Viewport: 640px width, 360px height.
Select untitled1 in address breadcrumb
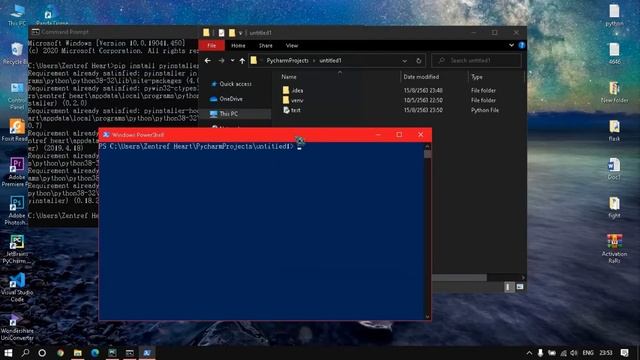[x=330, y=60]
